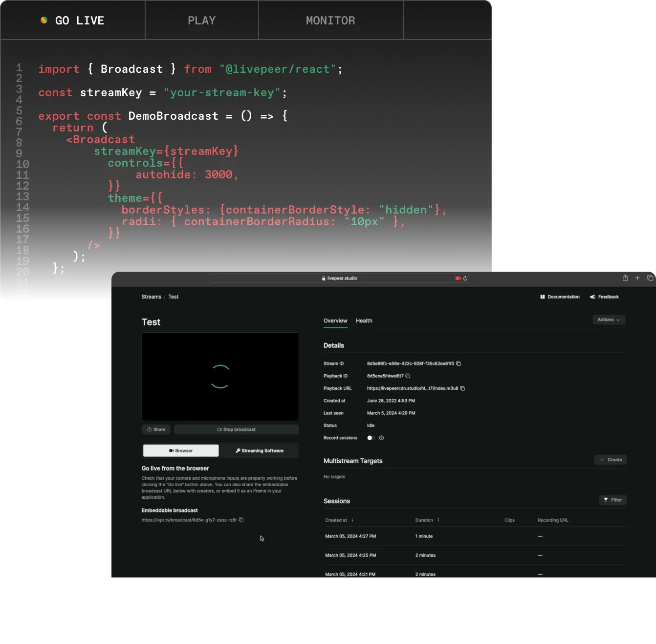Sort sessions by Duration
Image resolution: width=656 pixels, height=644 pixels.
425,520
